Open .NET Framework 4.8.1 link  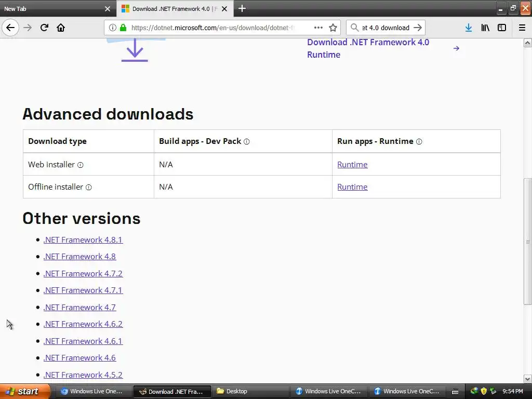pyautogui.click(x=83, y=240)
